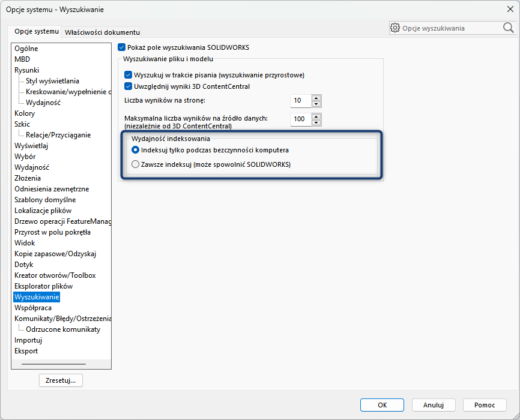The height and width of the screenshot is (420, 520).
Task: Open help with Pomoc button
Action: (x=485, y=405)
